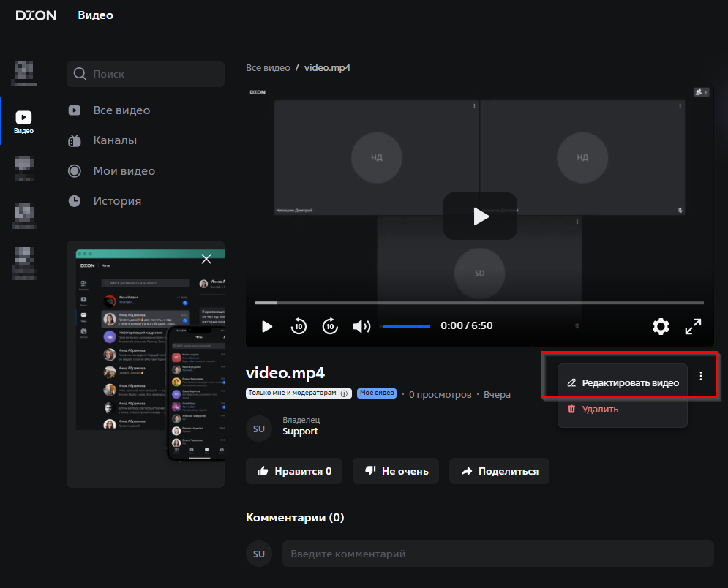
Task: Click the Введите комментарий input field
Action: coord(498,554)
